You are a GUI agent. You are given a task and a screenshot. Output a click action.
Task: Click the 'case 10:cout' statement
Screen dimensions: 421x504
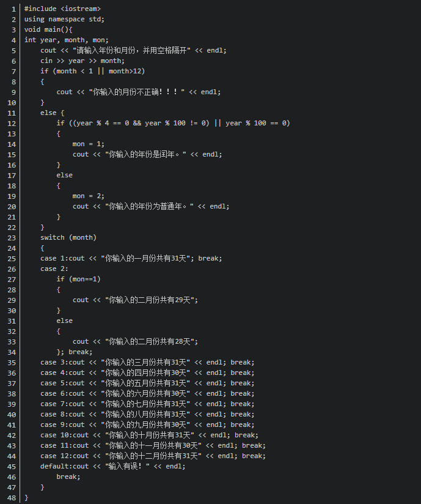(x=149, y=435)
